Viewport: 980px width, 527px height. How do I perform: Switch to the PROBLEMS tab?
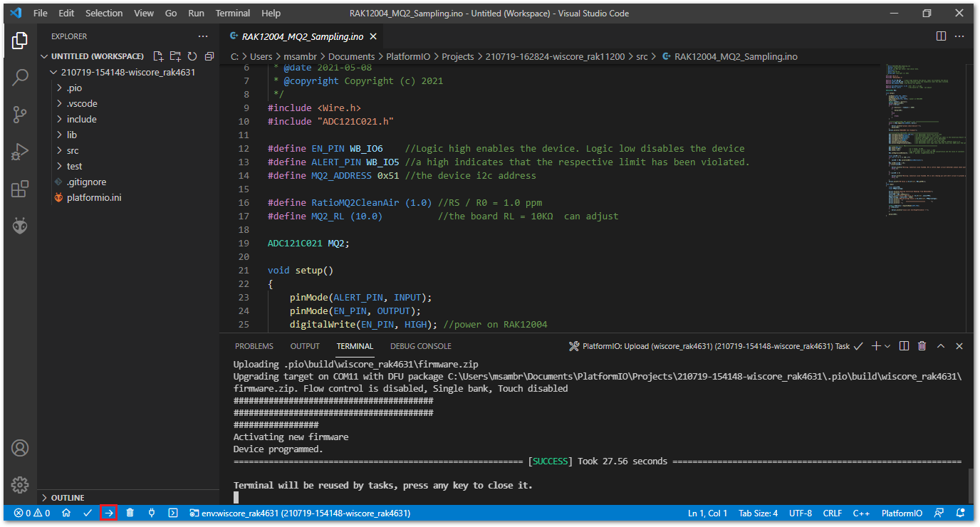(x=254, y=346)
